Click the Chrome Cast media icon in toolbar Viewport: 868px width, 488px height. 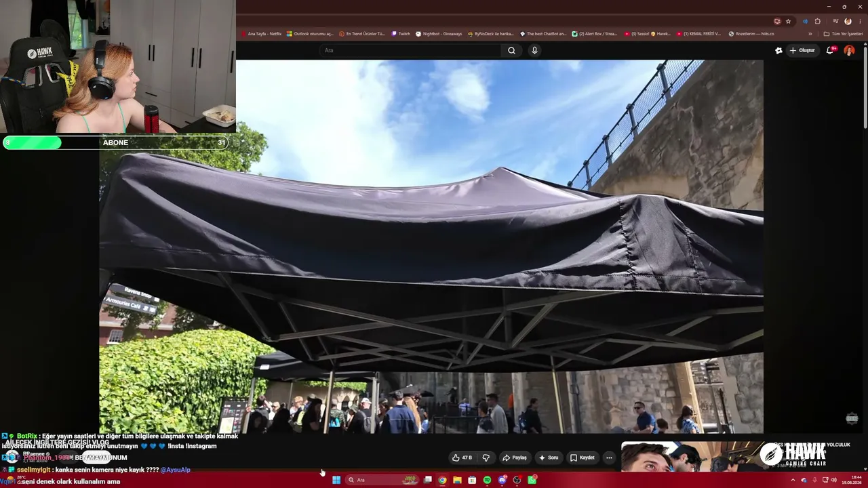pos(777,21)
